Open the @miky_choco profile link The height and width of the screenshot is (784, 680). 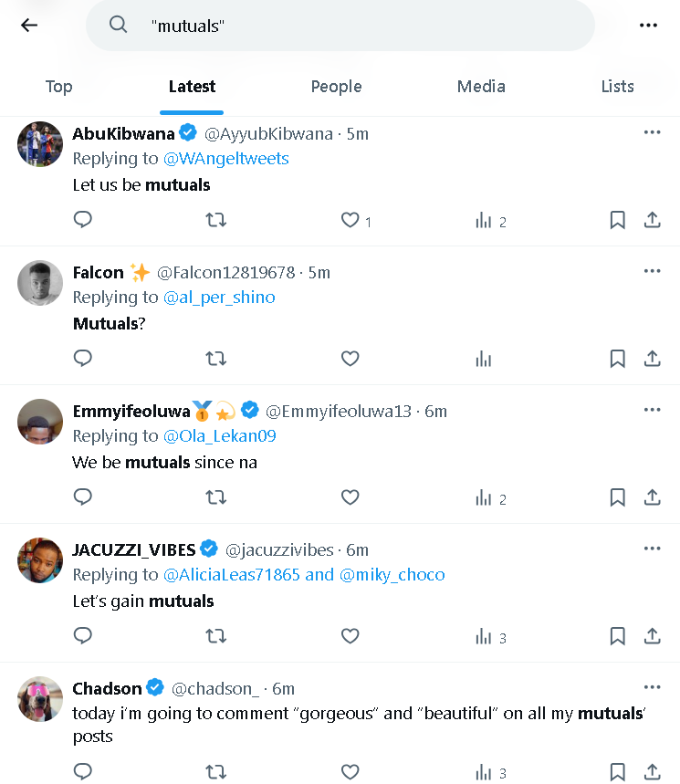403,575
